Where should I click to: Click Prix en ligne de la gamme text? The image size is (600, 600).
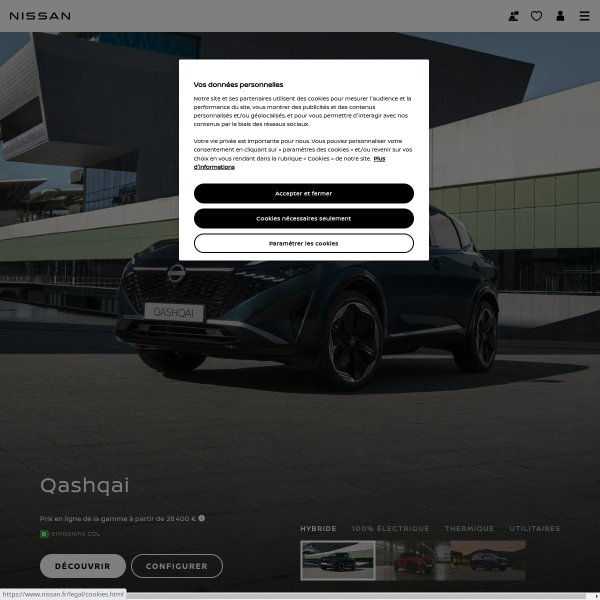coord(118,518)
